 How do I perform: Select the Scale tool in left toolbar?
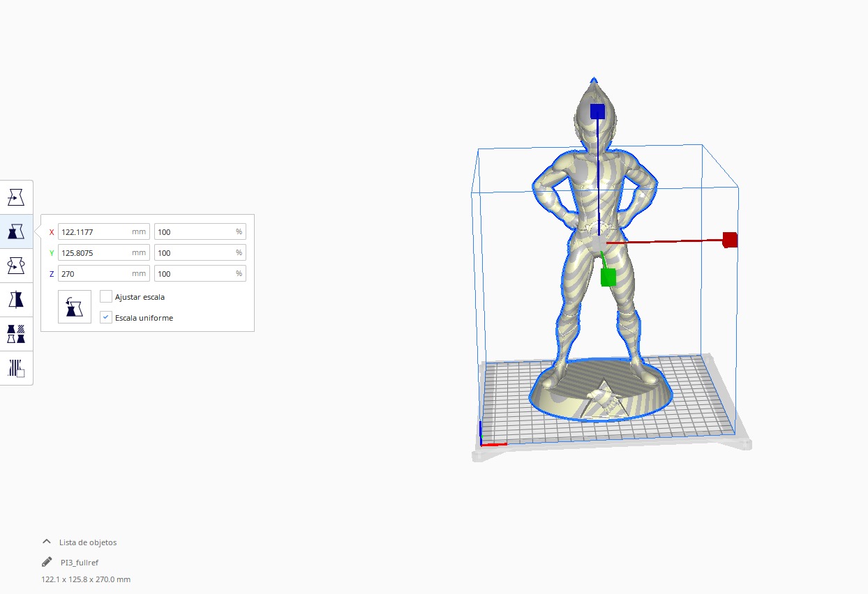pos(16,231)
